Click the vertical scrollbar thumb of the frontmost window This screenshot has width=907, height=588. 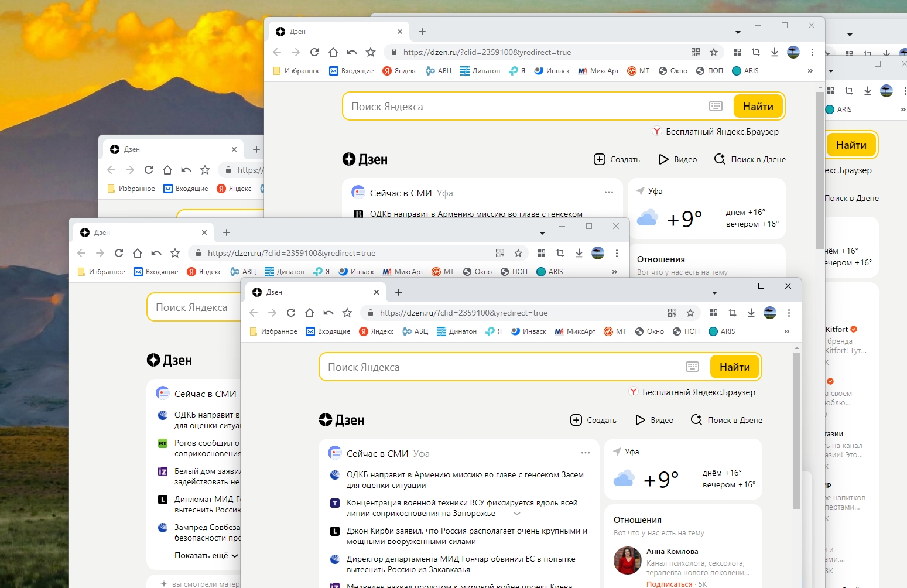tap(796, 430)
